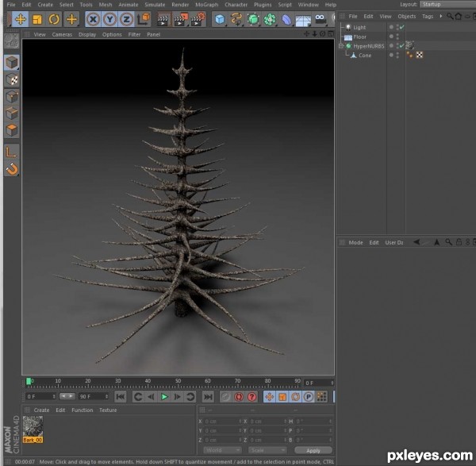Screen dimensions: 476x466
Task: Toggle Light visibility dots
Action: pyautogui.click(x=397, y=28)
